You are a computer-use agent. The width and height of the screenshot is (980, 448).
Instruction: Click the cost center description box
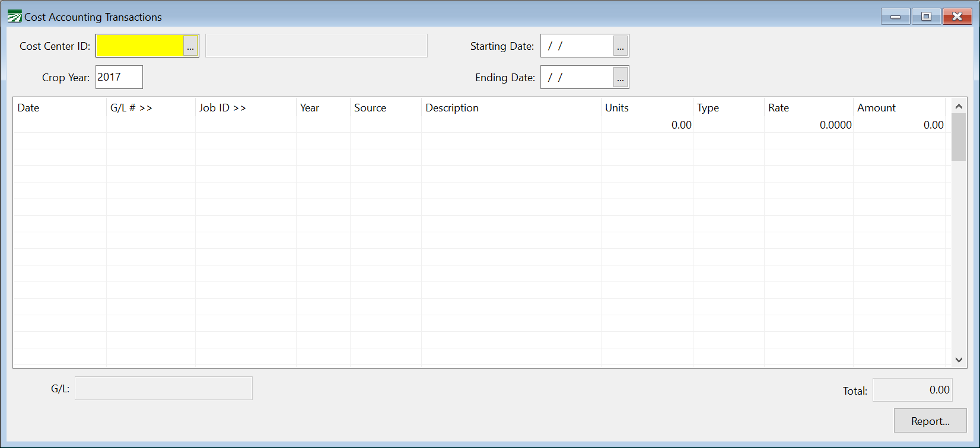(x=316, y=46)
